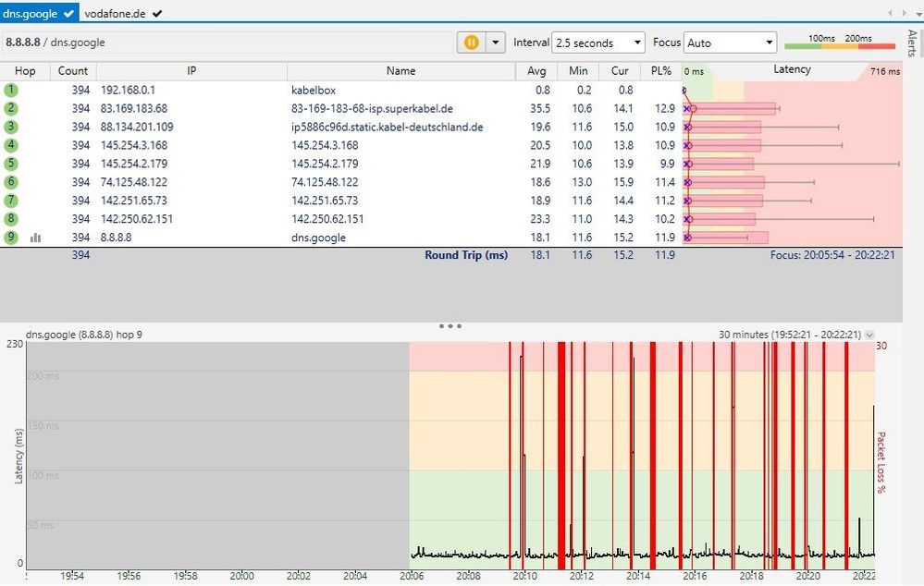Select the green hop 2 circle icon
924x586 pixels.
pyautogui.click(x=11, y=108)
